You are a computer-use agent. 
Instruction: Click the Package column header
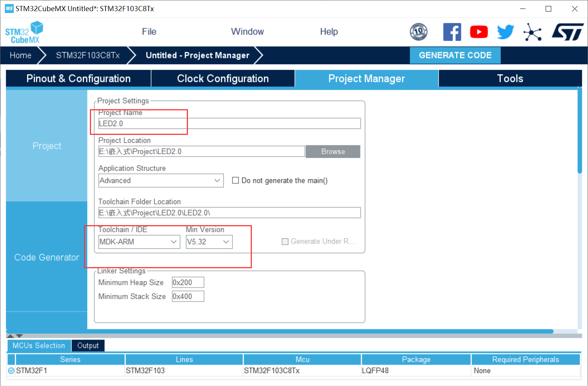pos(416,359)
